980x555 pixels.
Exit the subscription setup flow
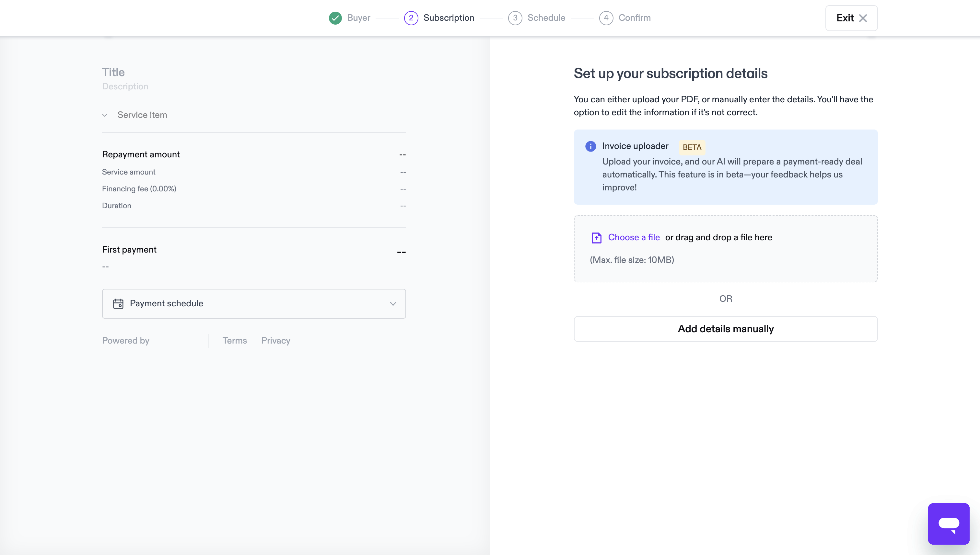tap(851, 18)
